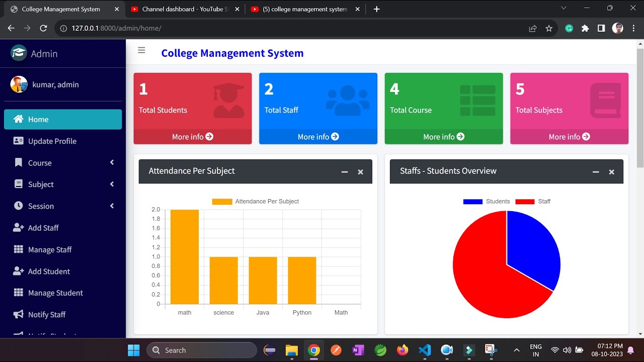Open Update Profile from sidebar

coord(53,141)
